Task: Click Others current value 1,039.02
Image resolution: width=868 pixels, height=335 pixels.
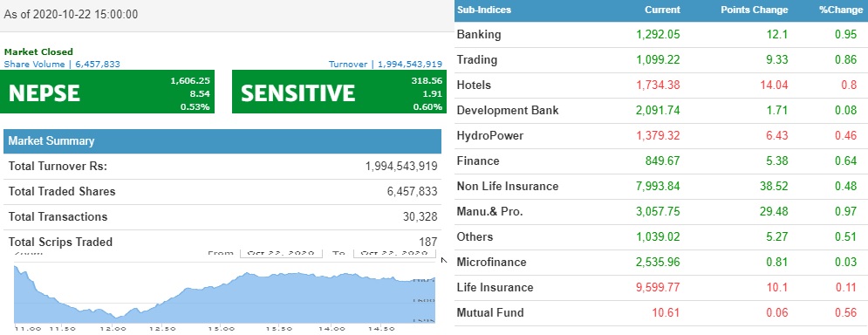Action: pyautogui.click(x=658, y=237)
